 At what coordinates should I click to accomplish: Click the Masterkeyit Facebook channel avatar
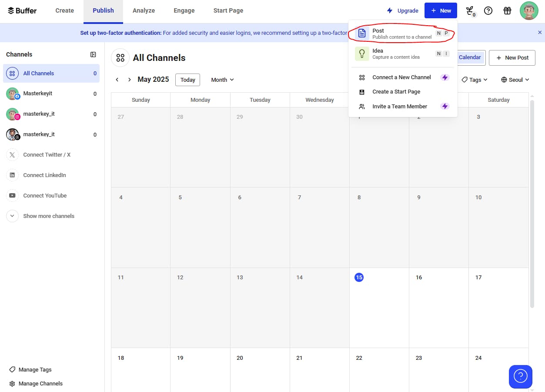[12, 94]
